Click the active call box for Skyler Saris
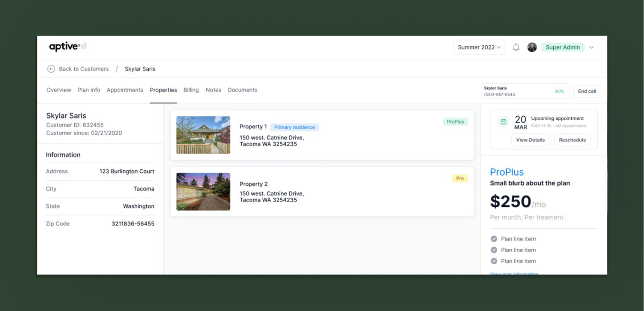644x311 pixels. (525, 91)
